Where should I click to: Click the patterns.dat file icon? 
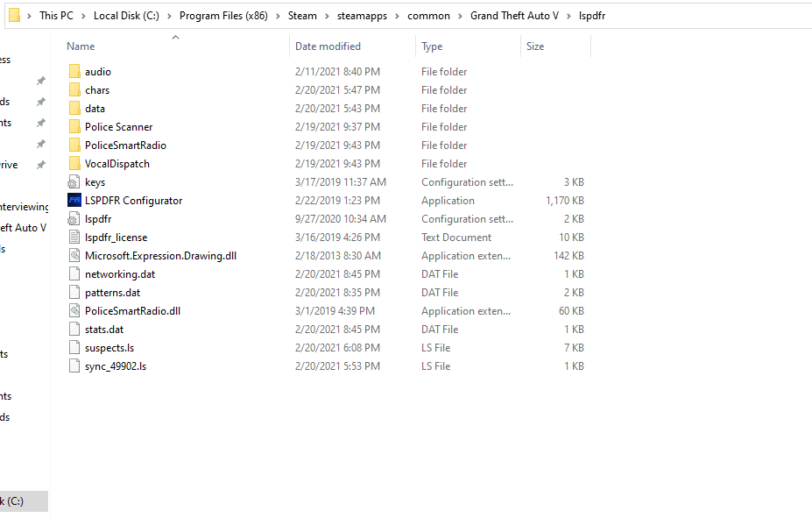tap(74, 293)
